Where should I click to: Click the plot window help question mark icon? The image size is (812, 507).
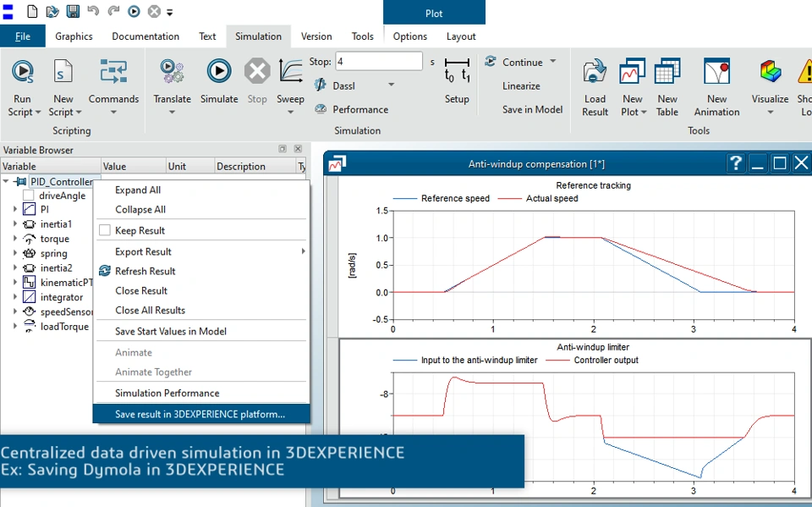point(735,163)
